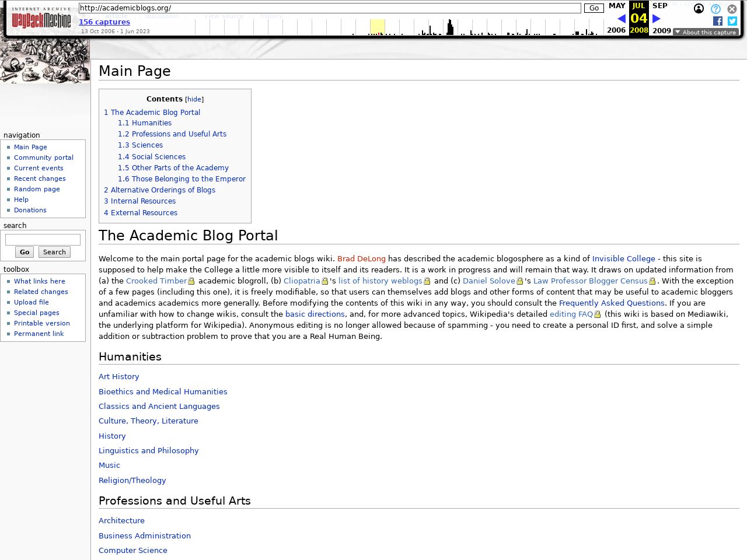Image resolution: width=747 pixels, height=560 pixels.
Task: Click the wiki logo engraving image
Action: (x=45, y=61)
